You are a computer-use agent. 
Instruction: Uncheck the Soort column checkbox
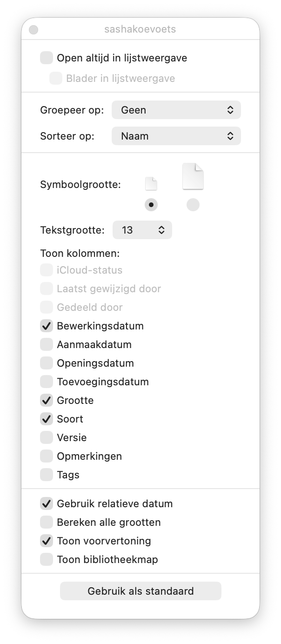pyautogui.click(x=47, y=419)
